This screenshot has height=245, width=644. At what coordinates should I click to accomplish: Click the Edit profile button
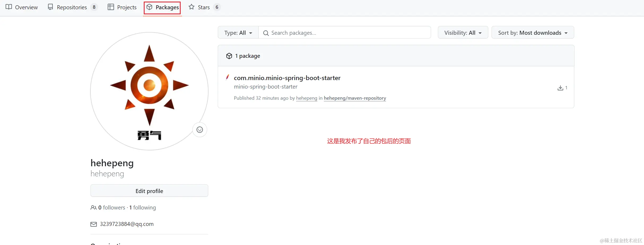click(x=149, y=191)
